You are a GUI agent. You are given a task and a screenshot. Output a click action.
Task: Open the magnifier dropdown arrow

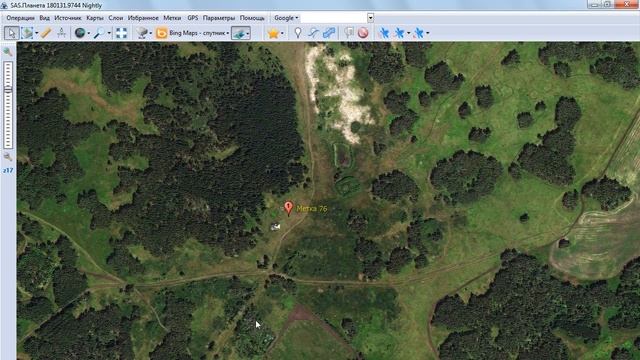point(109,33)
